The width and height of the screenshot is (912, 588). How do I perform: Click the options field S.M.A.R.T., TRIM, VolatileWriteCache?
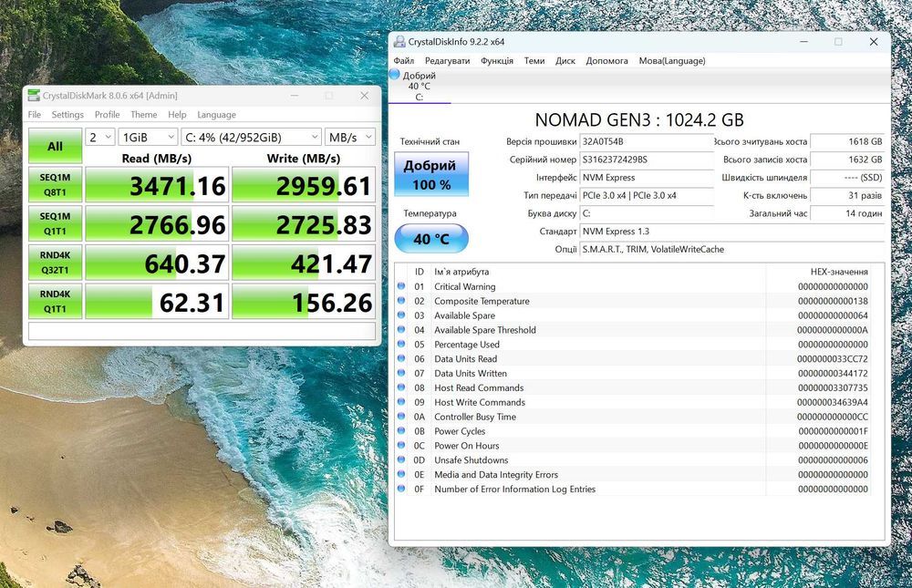point(732,249)
